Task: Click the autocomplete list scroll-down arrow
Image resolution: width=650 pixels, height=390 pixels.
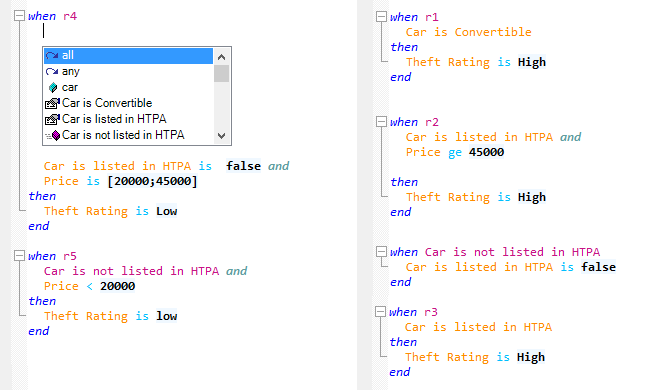Action: pyautogui.click(x=221, y=136)
